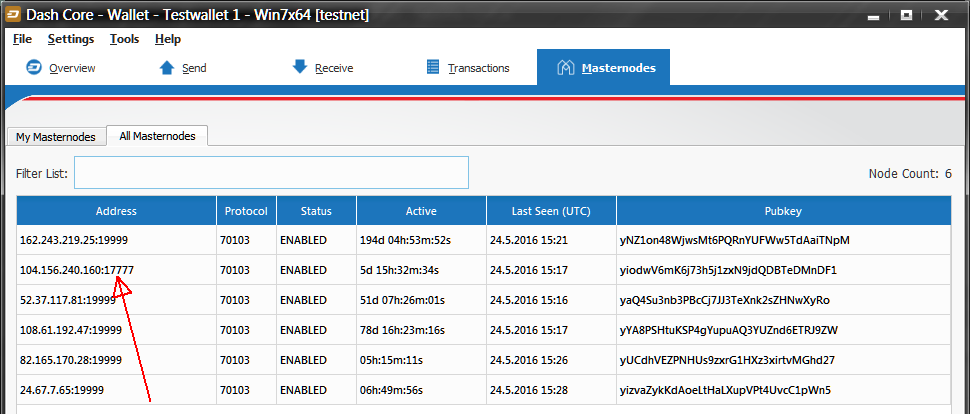
Task: Click active time 5d 15h:32m:34s
Action: 400,270
